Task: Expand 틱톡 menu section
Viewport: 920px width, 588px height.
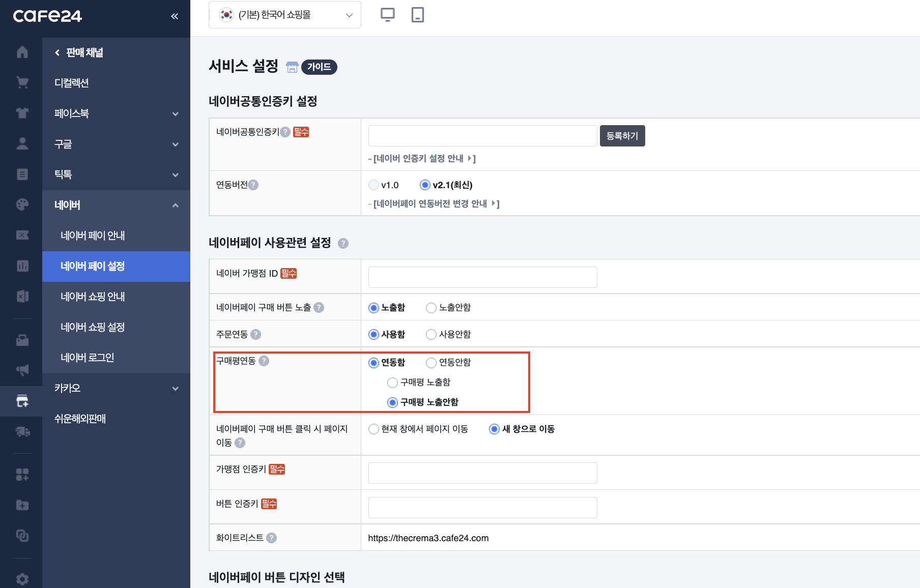Action: point(116,174)
